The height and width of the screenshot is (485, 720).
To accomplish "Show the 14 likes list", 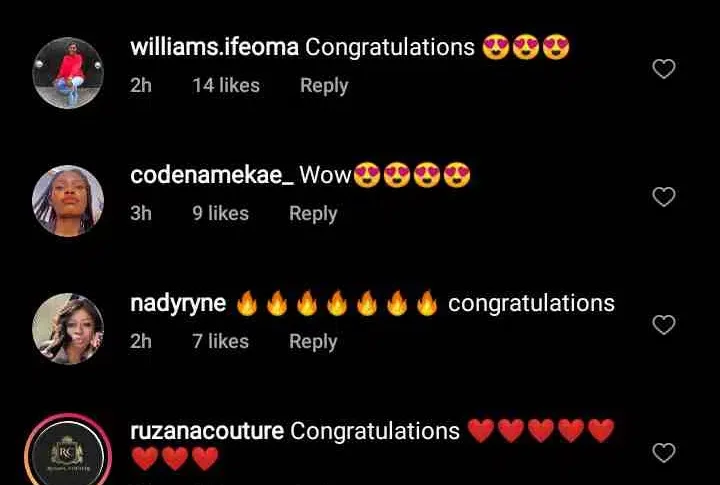I will (226, 85).
